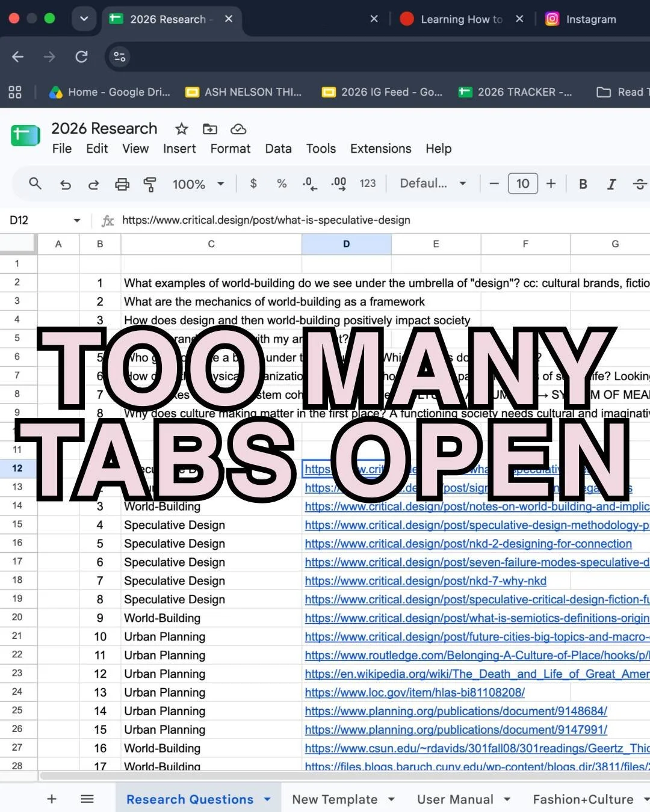Click the font size 10 input field
This screenshot has width=650, height=812.
tap(523, 183)
